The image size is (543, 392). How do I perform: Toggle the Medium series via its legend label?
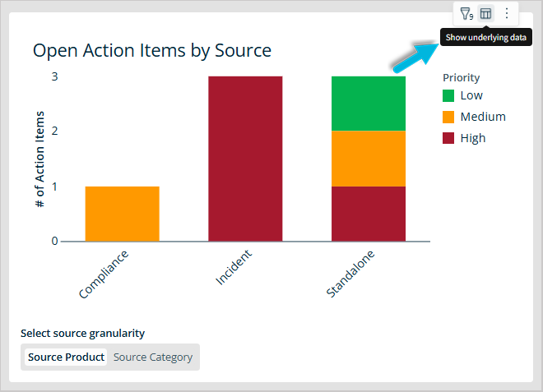pyautogui.click(x=483, y=117)
